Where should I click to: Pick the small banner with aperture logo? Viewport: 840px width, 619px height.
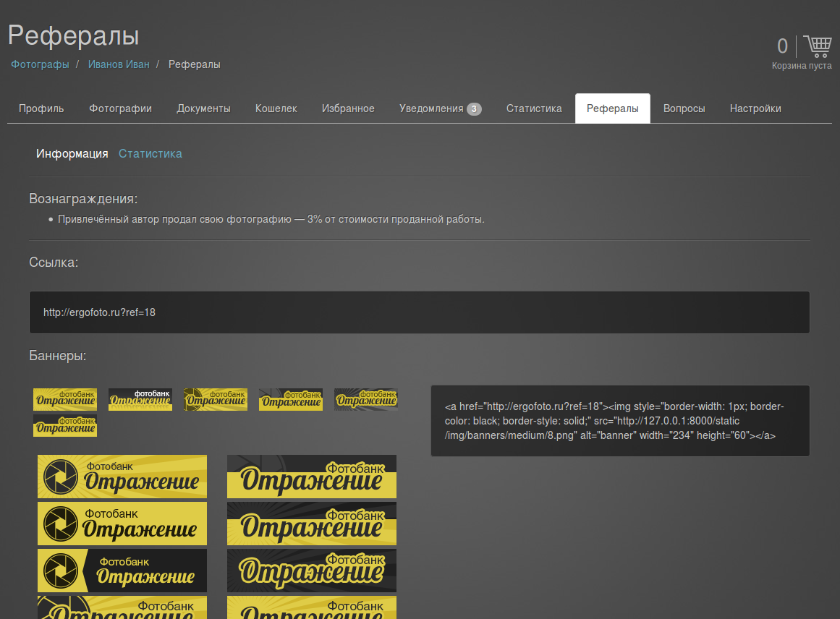tap(216, 399)
